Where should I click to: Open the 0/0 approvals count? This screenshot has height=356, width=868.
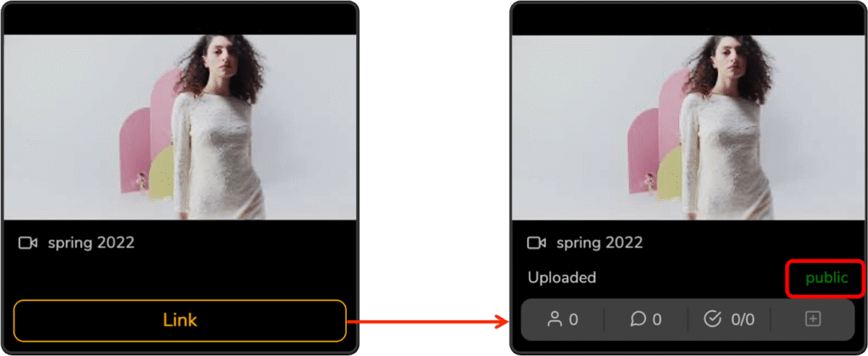743,320
